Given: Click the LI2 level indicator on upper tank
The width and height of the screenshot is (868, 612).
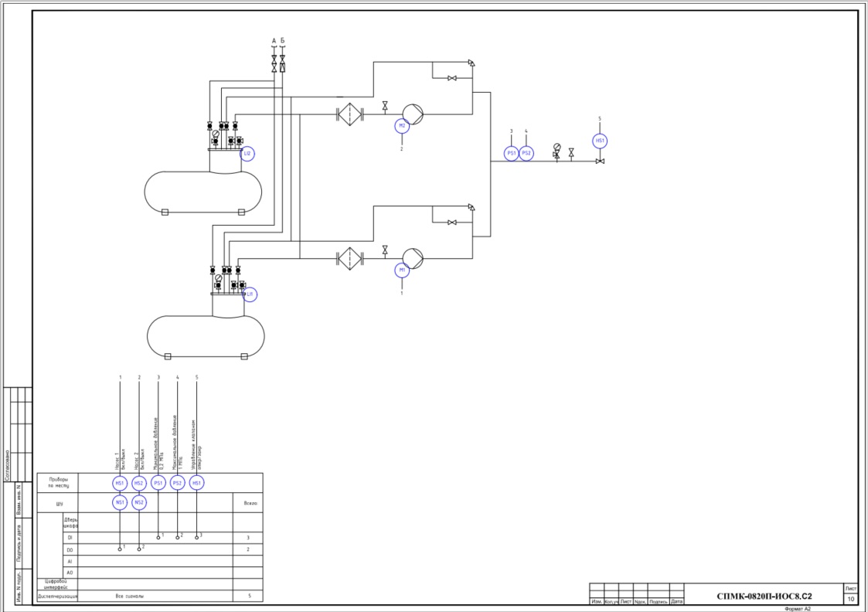Looking at the screenshot, I should coord(247,153).
